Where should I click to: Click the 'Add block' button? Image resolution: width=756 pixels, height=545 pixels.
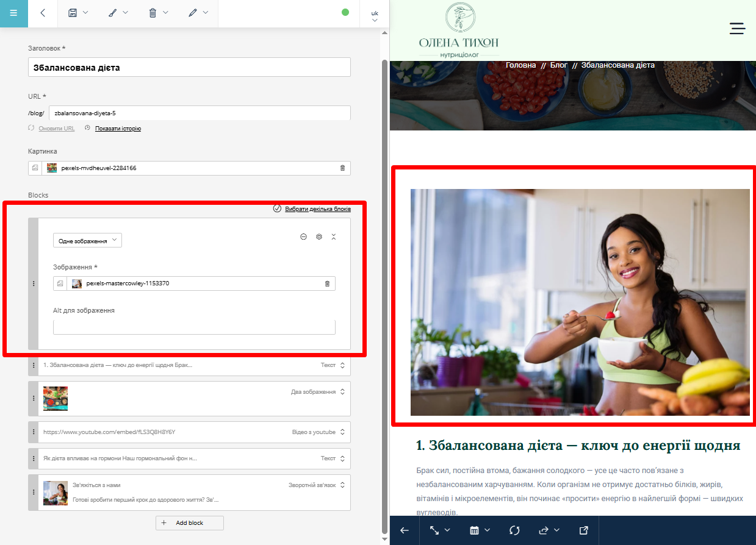(x=189, y=523)
